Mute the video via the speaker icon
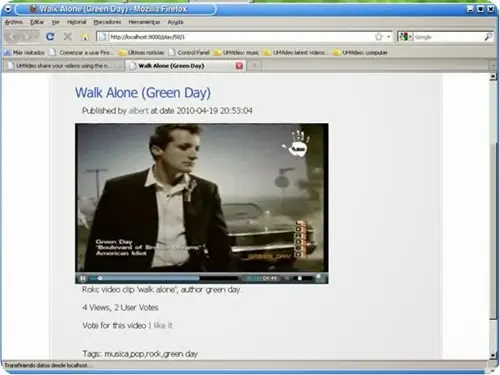This screenshot has height=375, width=500. (287, 278)
